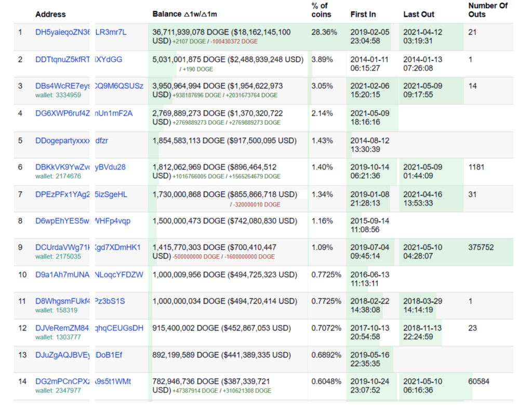The width and height of the screenshot is (532, 405).
Task: Open address DG2mPCnCPX…A9s5t1WMt
Action: pyautogui.click(x=83, y=382)
